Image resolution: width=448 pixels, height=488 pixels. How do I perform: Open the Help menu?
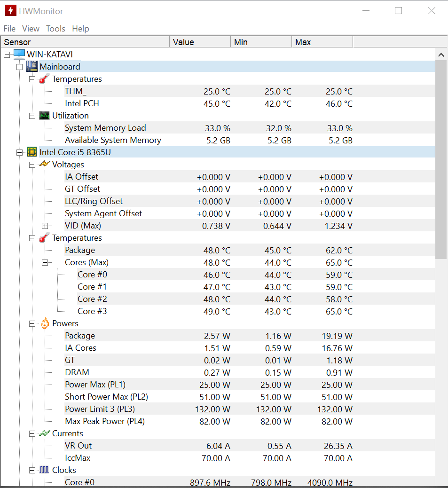click(80, 29)
